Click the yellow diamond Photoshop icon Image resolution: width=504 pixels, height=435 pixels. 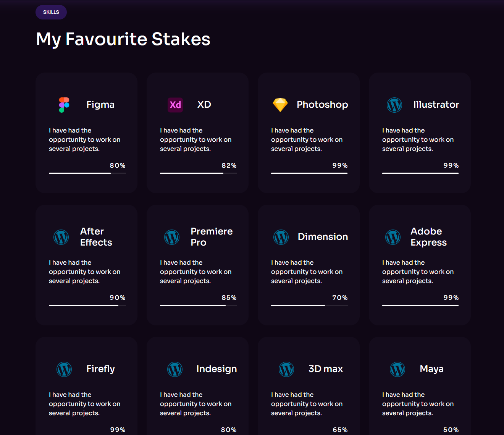pos(280,105)
